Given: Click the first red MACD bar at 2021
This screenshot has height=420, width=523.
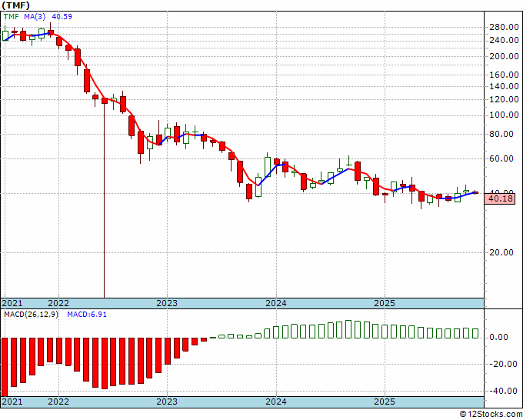Looking at the screenshot, I should (5, 367).
